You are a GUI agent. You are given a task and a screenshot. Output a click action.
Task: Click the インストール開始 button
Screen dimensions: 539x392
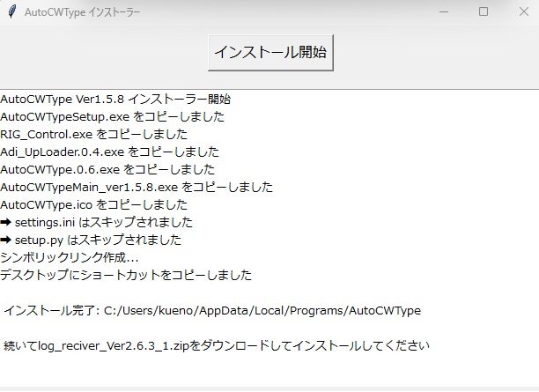269,53
